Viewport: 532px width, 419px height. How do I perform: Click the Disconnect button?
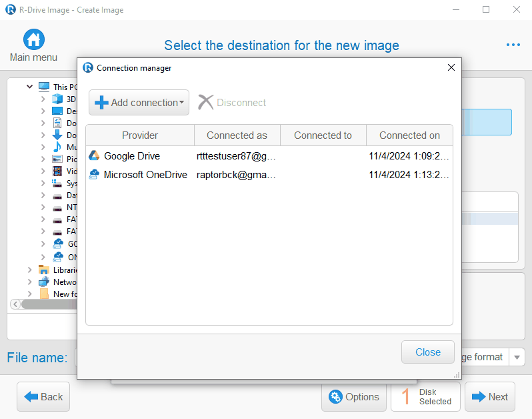(x=233, y=103)
